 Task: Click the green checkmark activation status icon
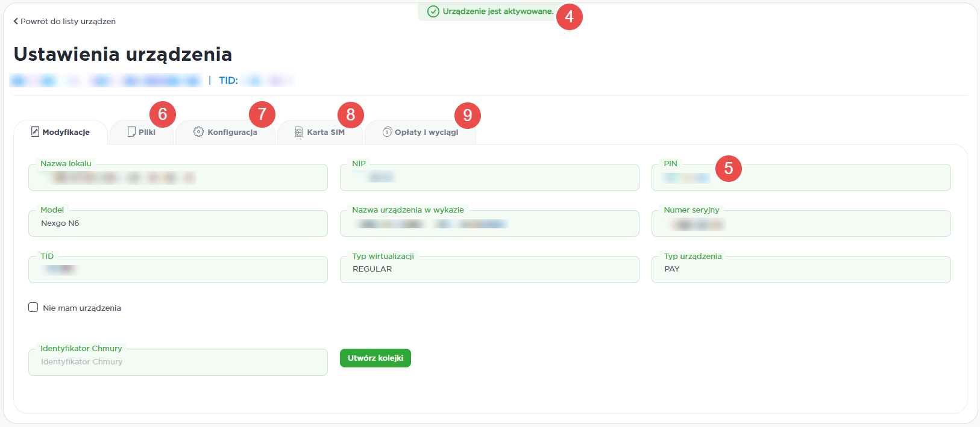tap(433, 11)
